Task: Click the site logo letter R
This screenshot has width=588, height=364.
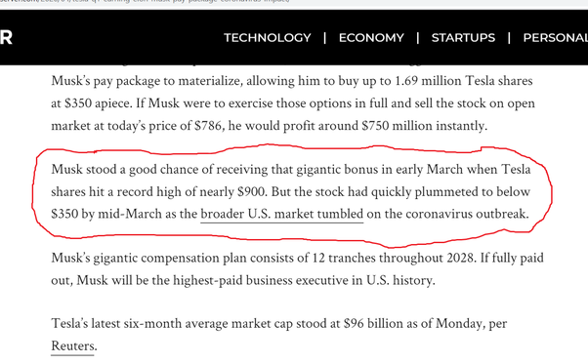Action: 6,37
